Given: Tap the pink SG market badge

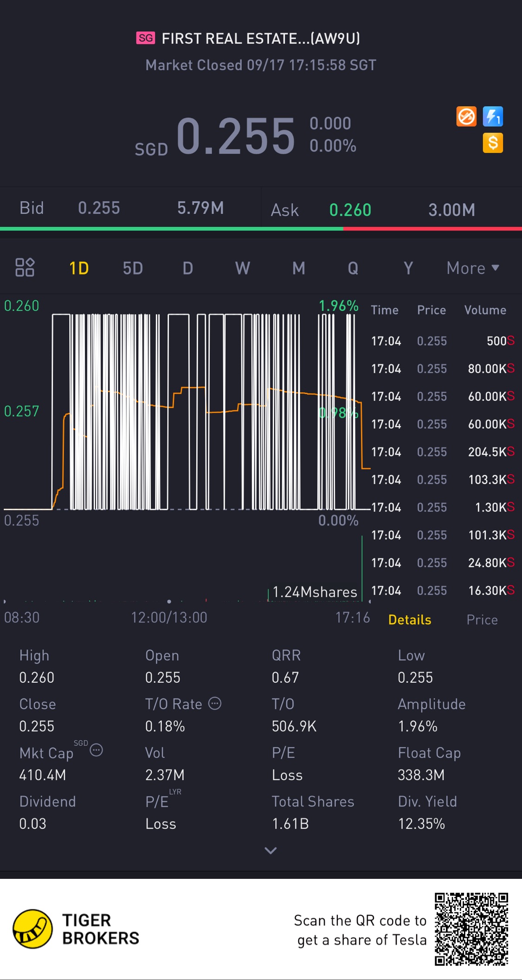Looking at the screenshot, I should point(146,38).
